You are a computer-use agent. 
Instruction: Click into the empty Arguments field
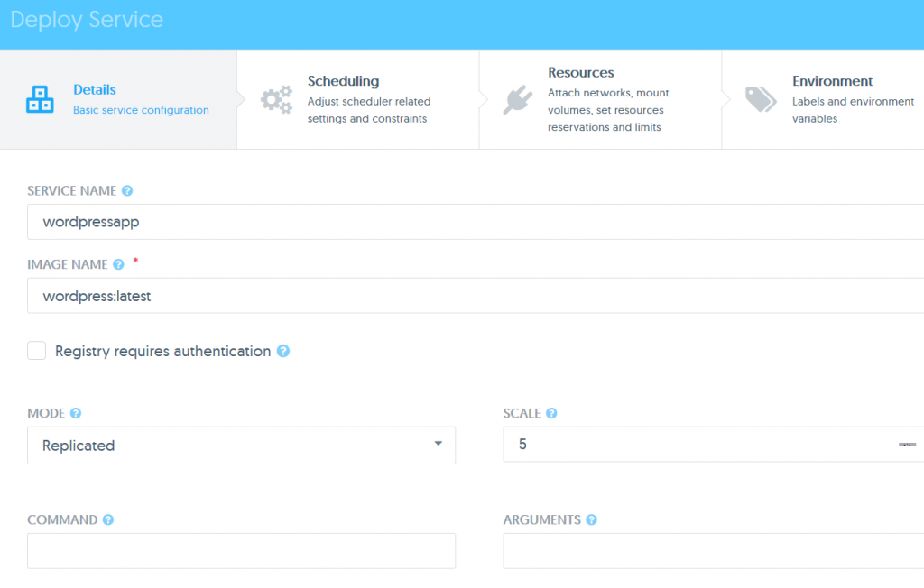714,551
